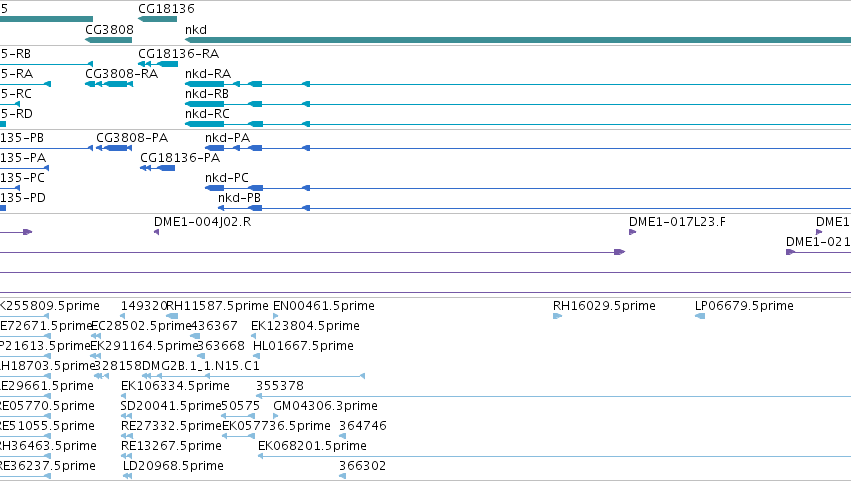The height and width of the screenshot is (481, 851).
Task: Click the CG18136 gene label
Action: (x=166, y=9)
